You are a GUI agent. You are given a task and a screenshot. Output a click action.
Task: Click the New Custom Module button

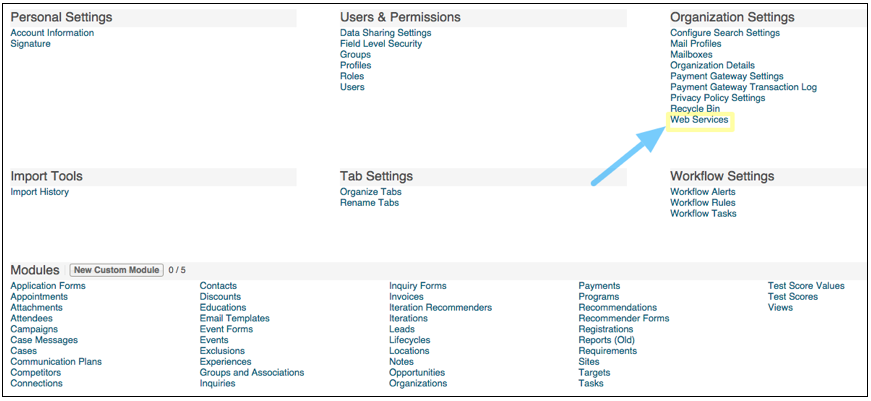tap(117, 270)
